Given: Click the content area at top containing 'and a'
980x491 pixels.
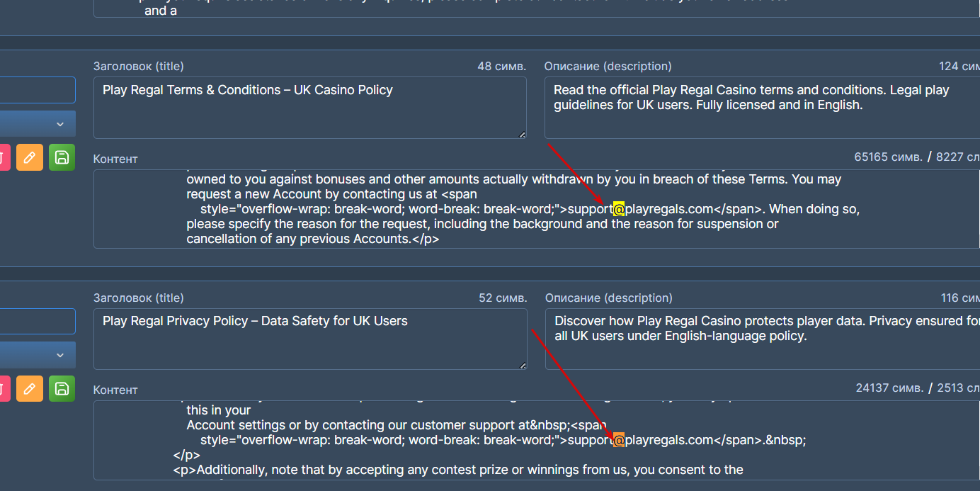Looking at the screenshot, I should pyautogui.click(x=537, y=9).
